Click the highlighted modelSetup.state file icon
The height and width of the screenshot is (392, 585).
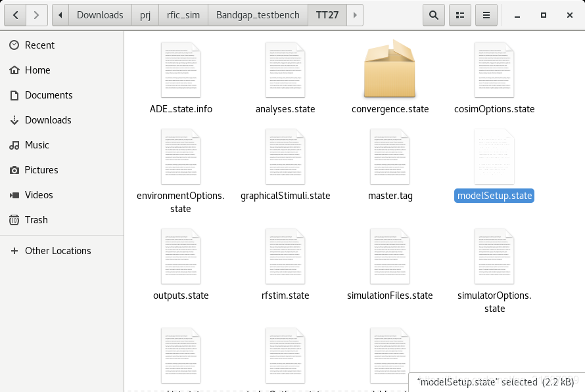click(x=494, y=156)
